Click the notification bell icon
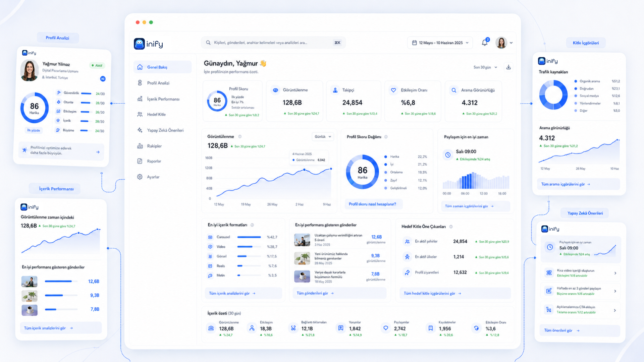Image resolution: width=644 pixels, height=362 pixels. tap(485, 43)
